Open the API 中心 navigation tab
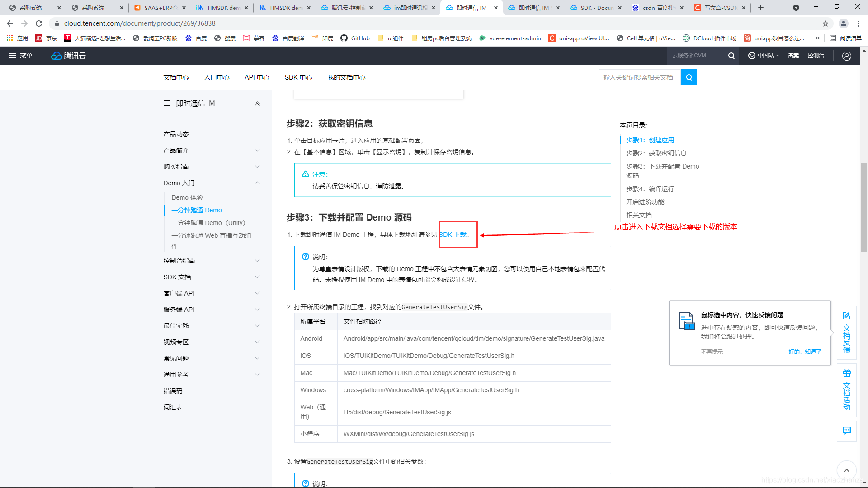The width and height of the screenshot is (868, 488). [x=257, y=77]
